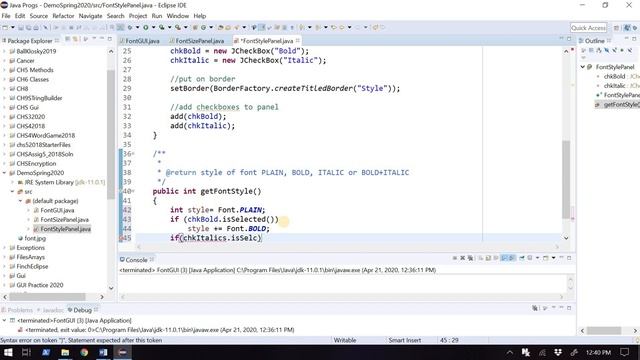Toggle Pin Console button
The height and width of the screenshot is (360, 640).
(x=522, y=258)
